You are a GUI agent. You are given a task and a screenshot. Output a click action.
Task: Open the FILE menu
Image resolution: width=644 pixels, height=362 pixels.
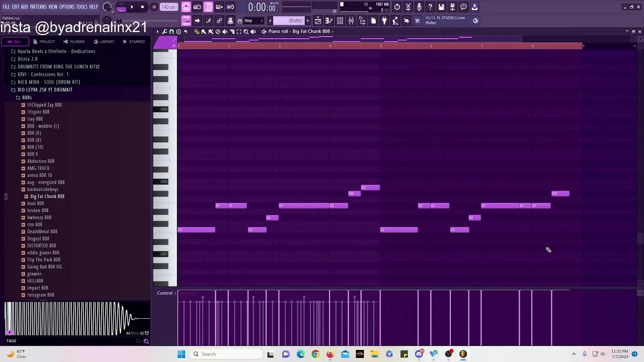point(6,7)
